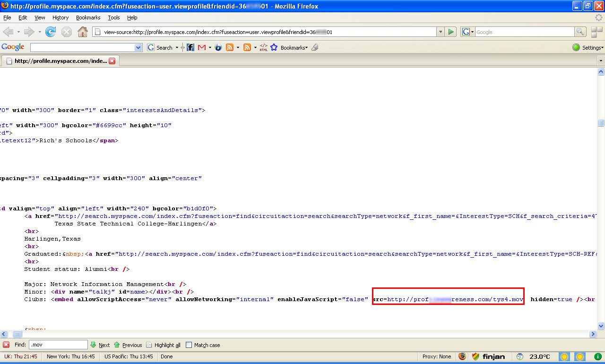605x364 pixels.
Task: Click the Facebook icon in Google toolbar
Action: [190, 47]
